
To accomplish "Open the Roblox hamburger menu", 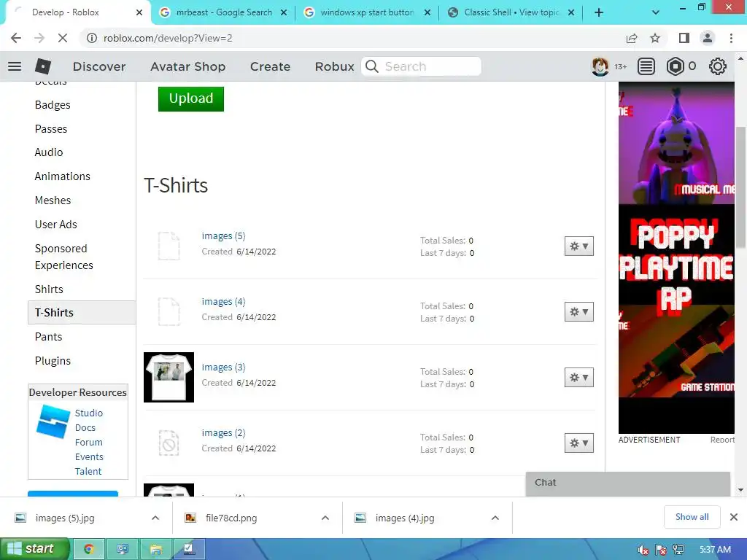I will tap(15, 66).
